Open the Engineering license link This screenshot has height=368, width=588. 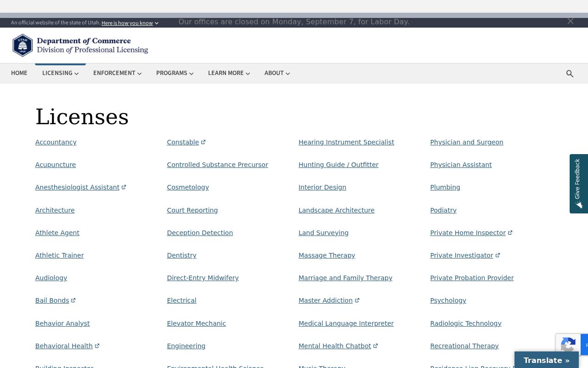186,346
